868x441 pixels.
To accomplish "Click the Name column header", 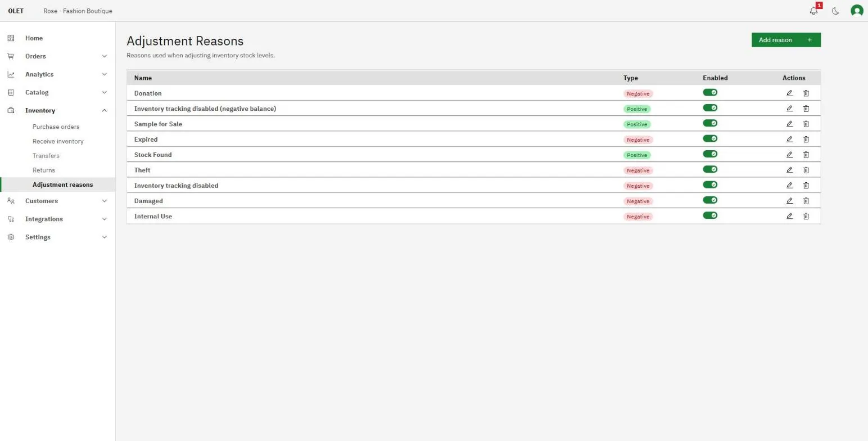I will tap(143, 78).
